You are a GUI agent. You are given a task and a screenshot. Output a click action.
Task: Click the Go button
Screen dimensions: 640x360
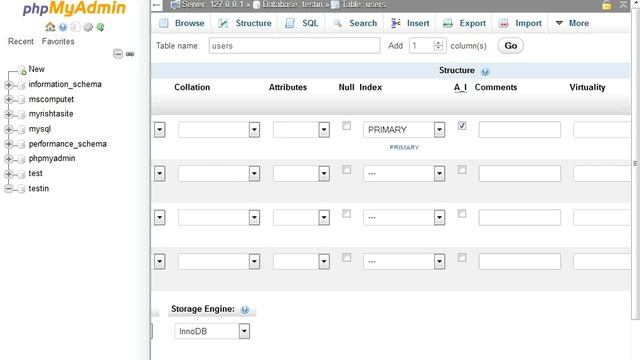[x=510, y=46]
